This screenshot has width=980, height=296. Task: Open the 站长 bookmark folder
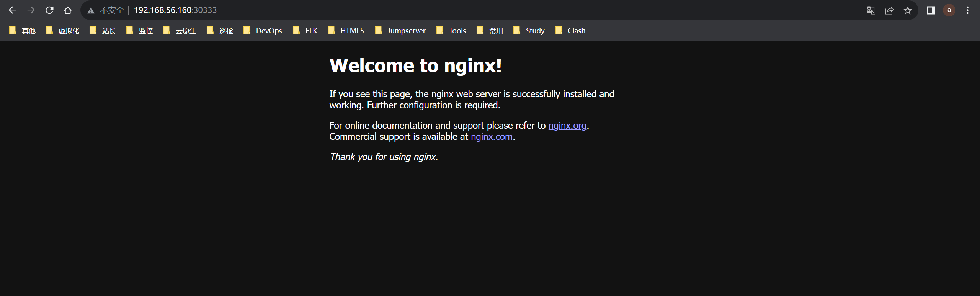click(x=103, y=31)
